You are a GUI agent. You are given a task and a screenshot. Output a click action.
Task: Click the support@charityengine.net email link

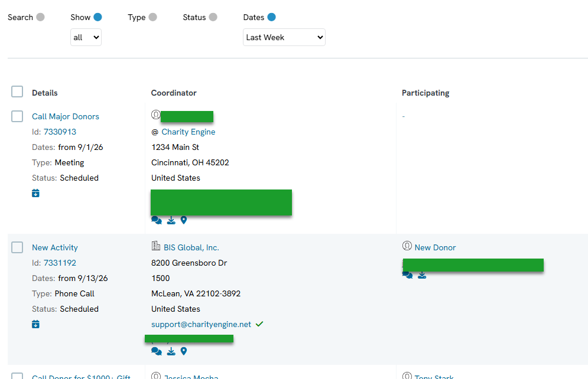coord(201,324)
